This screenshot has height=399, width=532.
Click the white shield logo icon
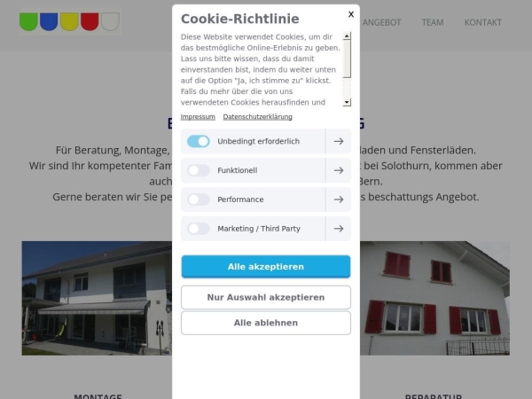click(x=110, y=21)
